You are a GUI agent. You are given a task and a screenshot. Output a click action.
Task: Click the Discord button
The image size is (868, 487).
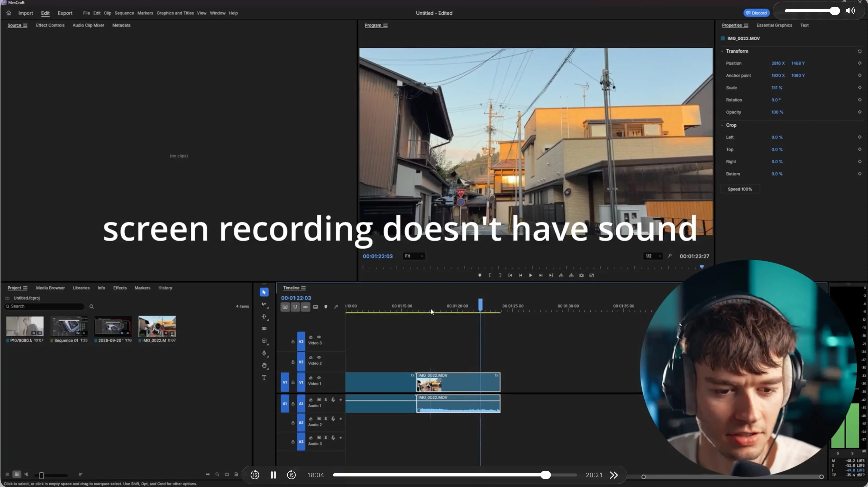pyautogui.click(x=756, y=13)
